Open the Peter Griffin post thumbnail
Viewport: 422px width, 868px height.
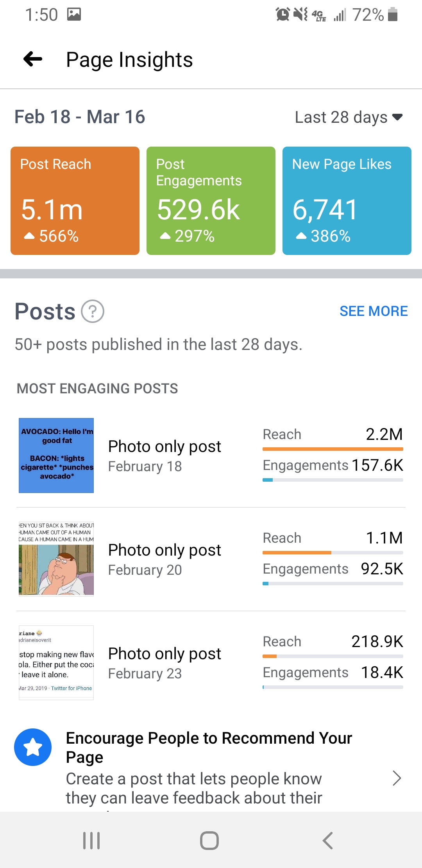coord(56,559)
